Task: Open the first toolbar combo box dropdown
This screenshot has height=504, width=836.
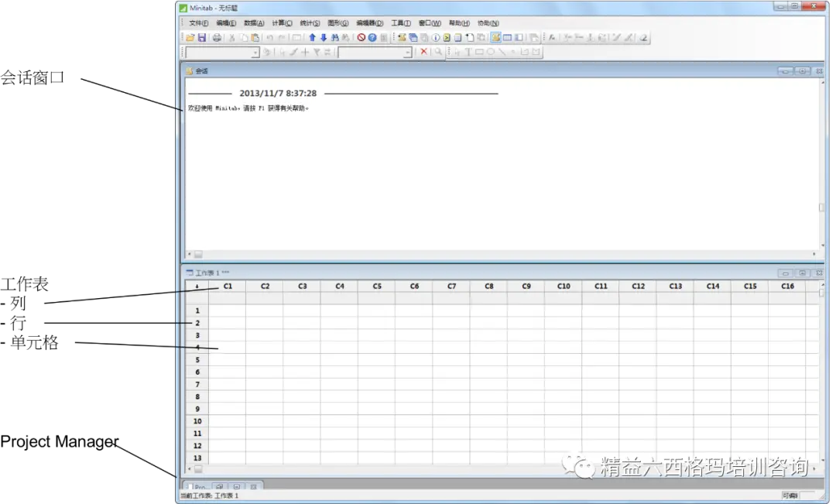Action: (255, 53)
